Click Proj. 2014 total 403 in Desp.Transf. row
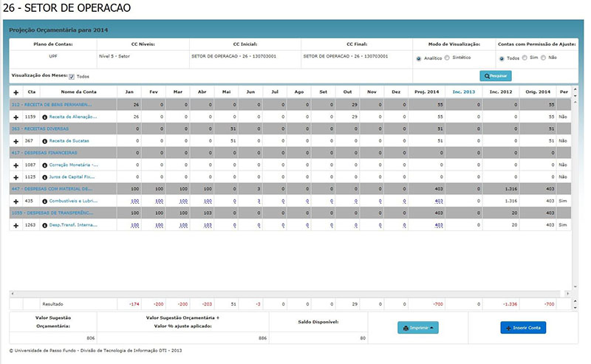 pos(439,226)
